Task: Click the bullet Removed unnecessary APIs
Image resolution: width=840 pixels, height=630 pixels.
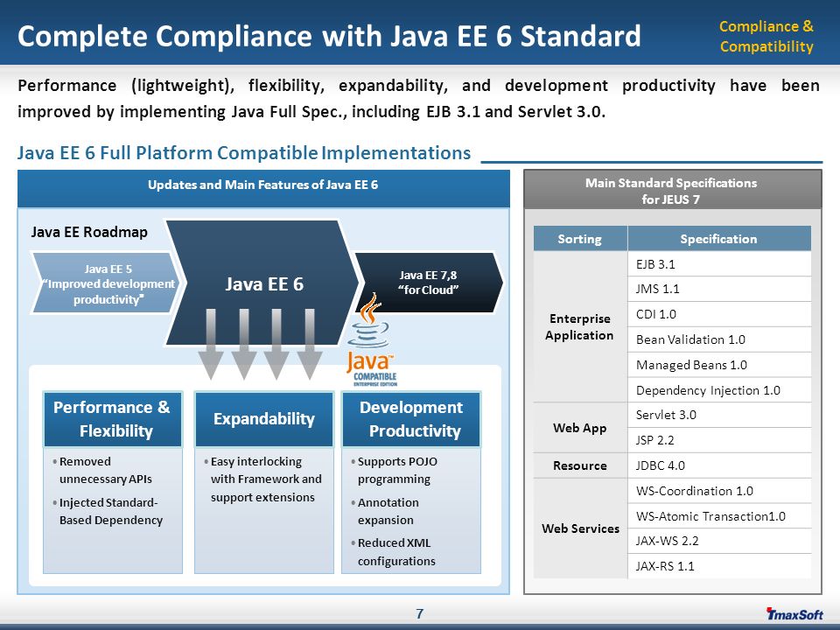Action: point(102,471)
